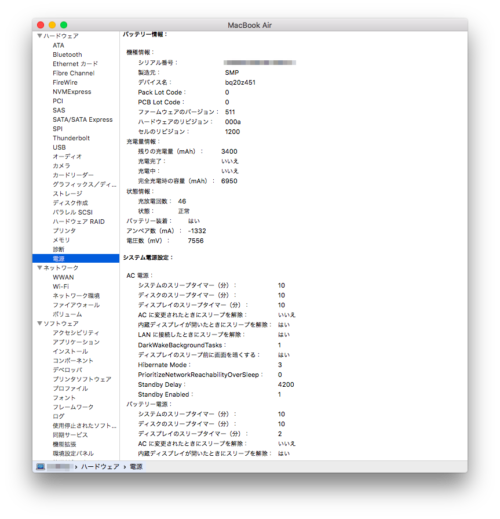Click the computer icon in path bar
This screenshot has height=519, width=500.
coord(40,466)
